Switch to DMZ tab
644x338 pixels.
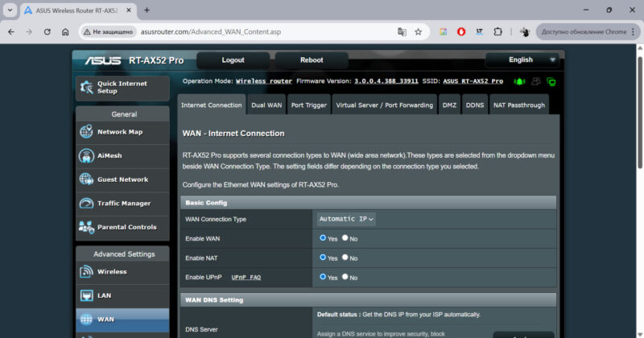click(449, 105)
